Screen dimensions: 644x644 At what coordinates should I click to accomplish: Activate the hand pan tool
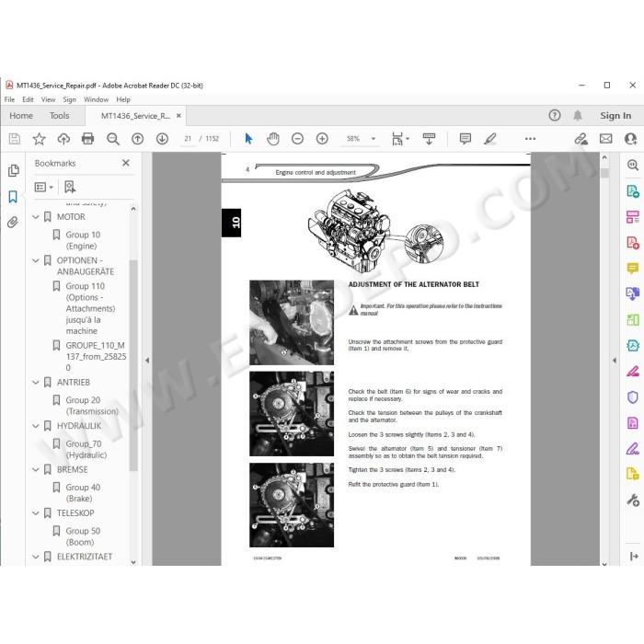coord(272,139)
